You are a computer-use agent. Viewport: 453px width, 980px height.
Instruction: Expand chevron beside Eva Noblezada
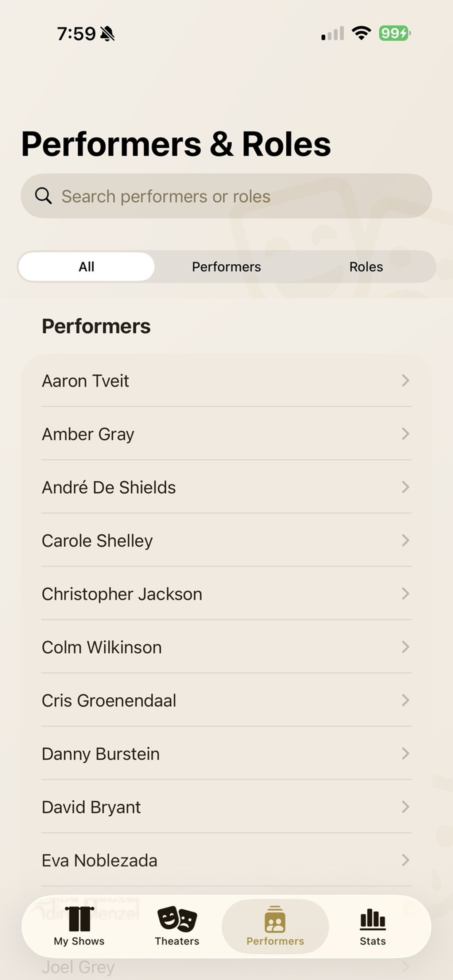pyautogui.click(x=406, y=860)
